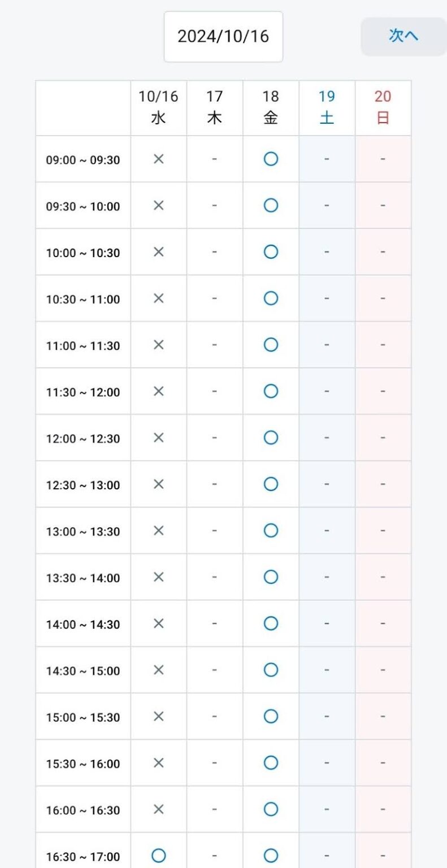Click the 20 日 Sunday header
This screenshot has height=868, width=447.
(383, 107)
